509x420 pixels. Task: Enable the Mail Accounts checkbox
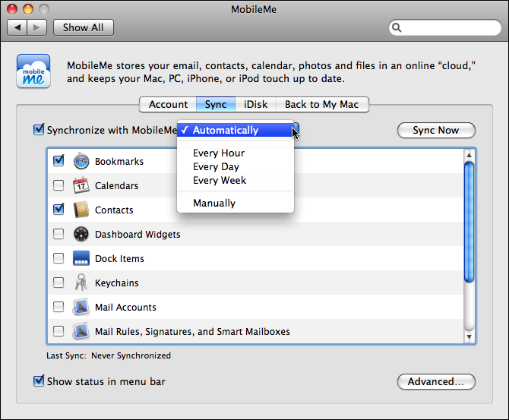58,307
